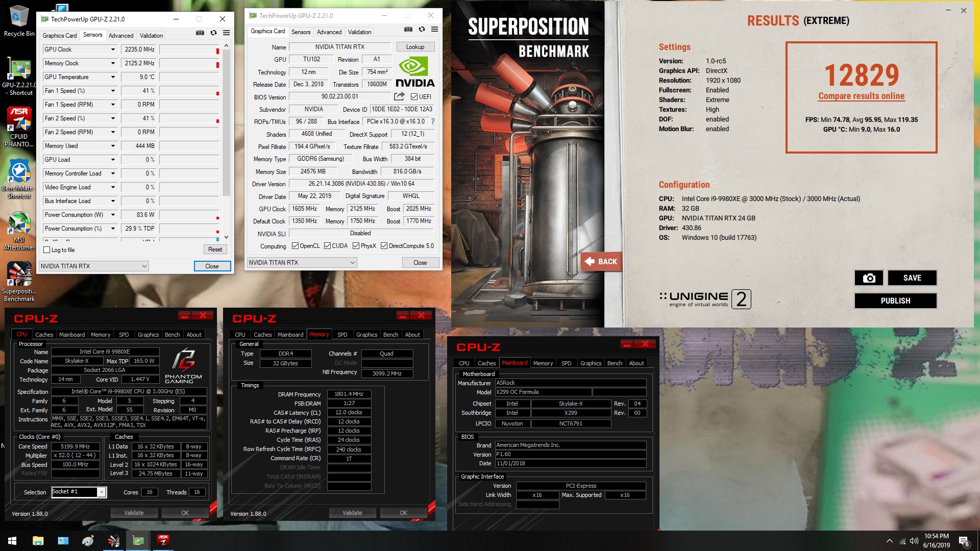Click NVIDIA logo in GPU-Z
This screenshot has height=551, width=980.
[x=415, y=72]
